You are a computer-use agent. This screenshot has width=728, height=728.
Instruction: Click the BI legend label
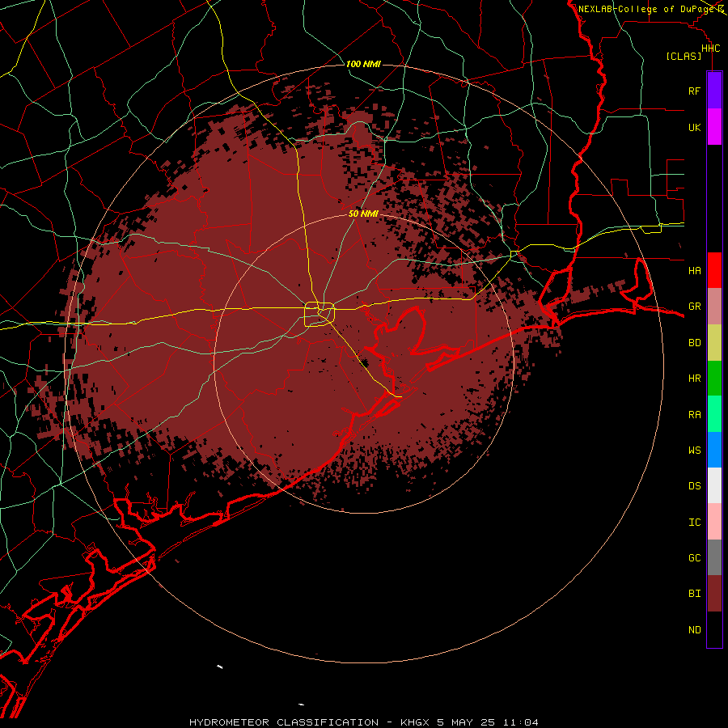pos(695,594)
